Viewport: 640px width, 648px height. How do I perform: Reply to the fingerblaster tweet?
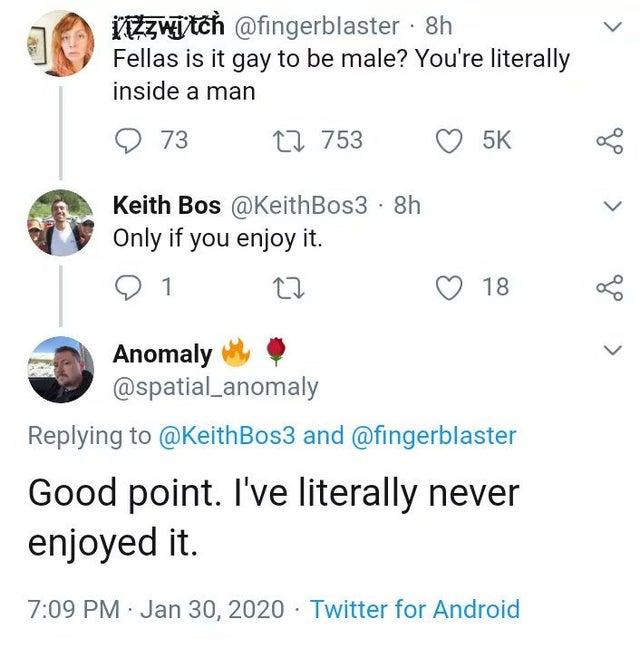(127, 141)
